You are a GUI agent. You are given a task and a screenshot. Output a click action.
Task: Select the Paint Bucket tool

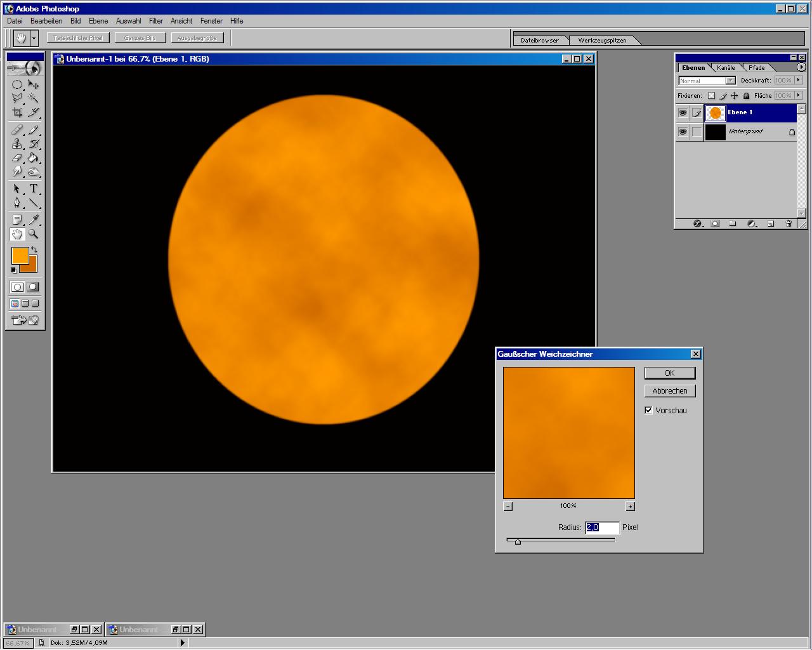34,158
